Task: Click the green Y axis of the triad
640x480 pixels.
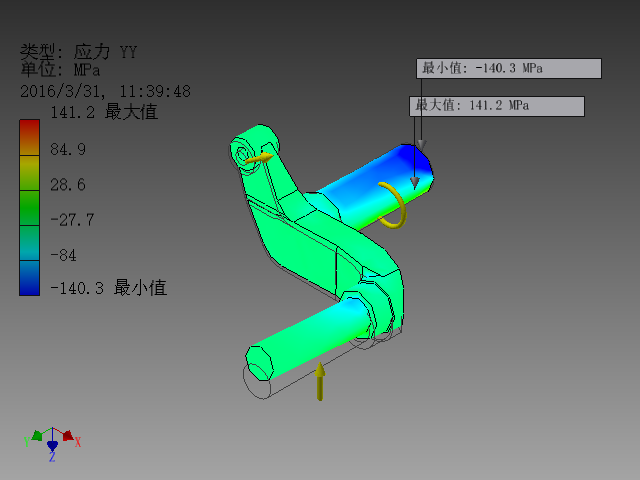Action: [36, 436]
